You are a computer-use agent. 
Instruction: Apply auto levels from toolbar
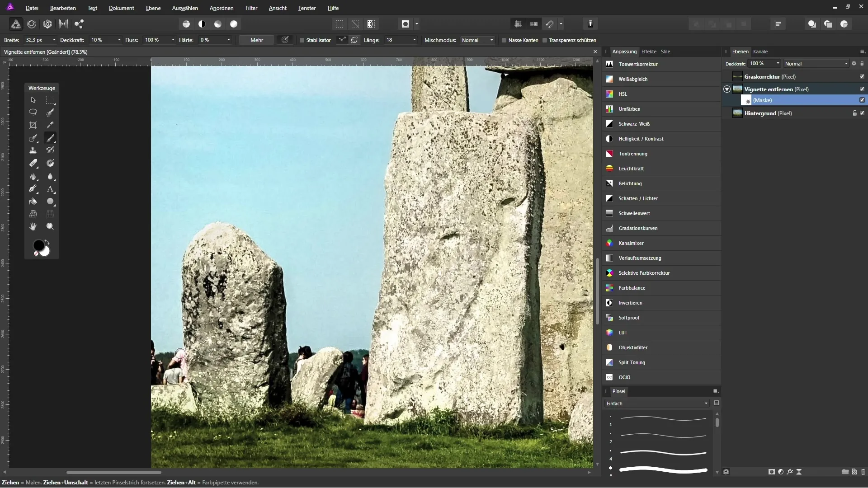(186, 24)
